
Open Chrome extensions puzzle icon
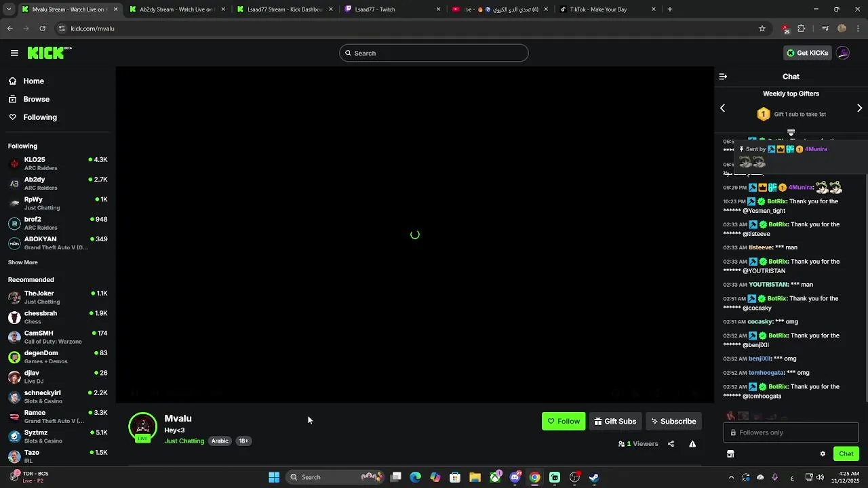tap(802, 28)
